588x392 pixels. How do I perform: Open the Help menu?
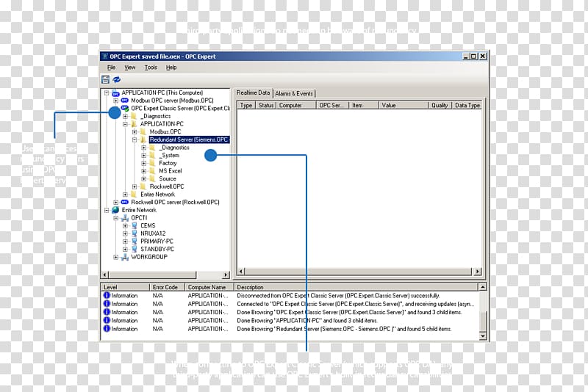(171, 68)
